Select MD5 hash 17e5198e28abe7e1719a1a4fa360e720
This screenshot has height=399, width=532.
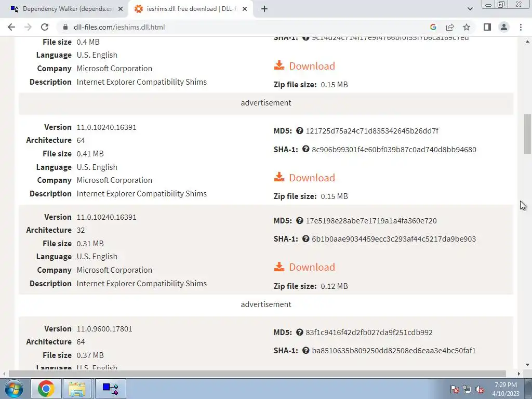(x=371, y=221)
